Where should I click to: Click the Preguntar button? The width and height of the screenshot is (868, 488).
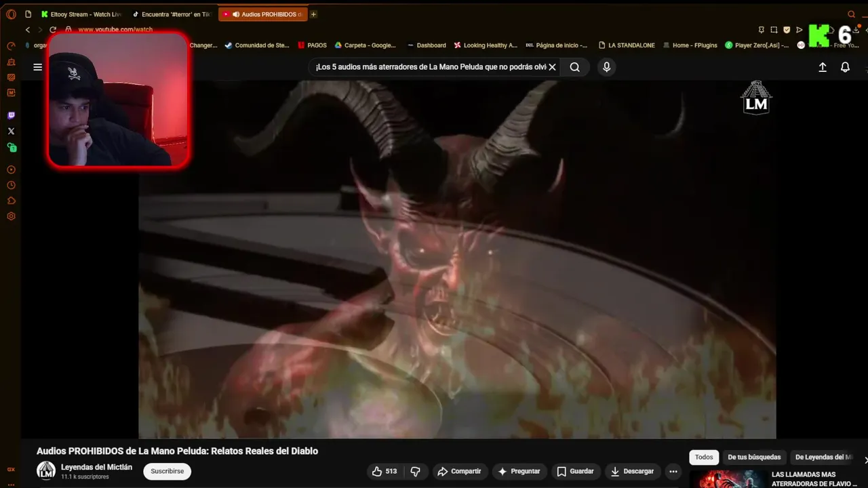coord(519,471)
